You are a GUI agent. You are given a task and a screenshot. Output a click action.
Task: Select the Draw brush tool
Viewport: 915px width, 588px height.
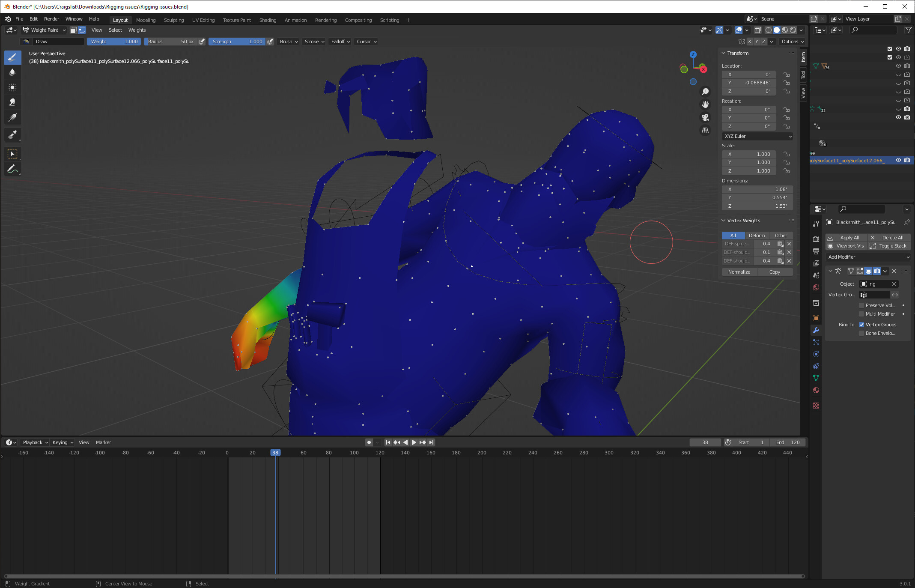12,57
